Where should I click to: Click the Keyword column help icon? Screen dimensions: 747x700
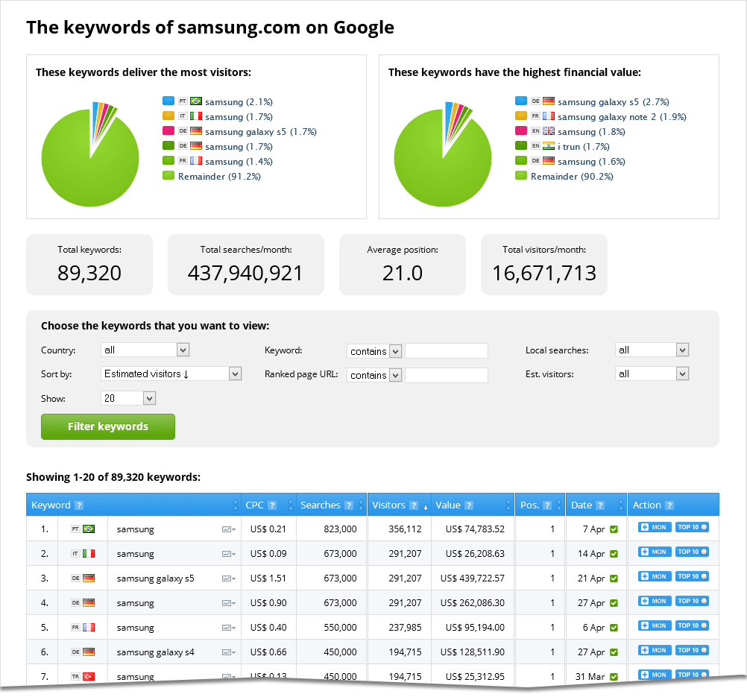[79, 505]
